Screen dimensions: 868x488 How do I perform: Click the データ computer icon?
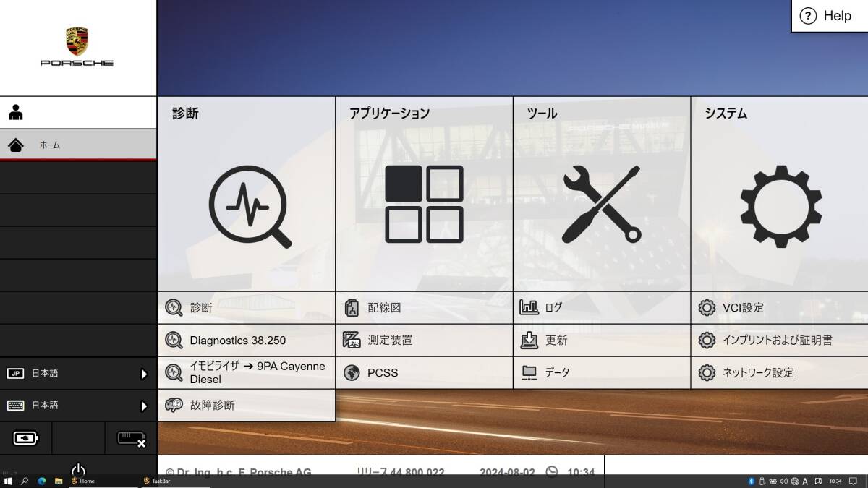[529, 372]
